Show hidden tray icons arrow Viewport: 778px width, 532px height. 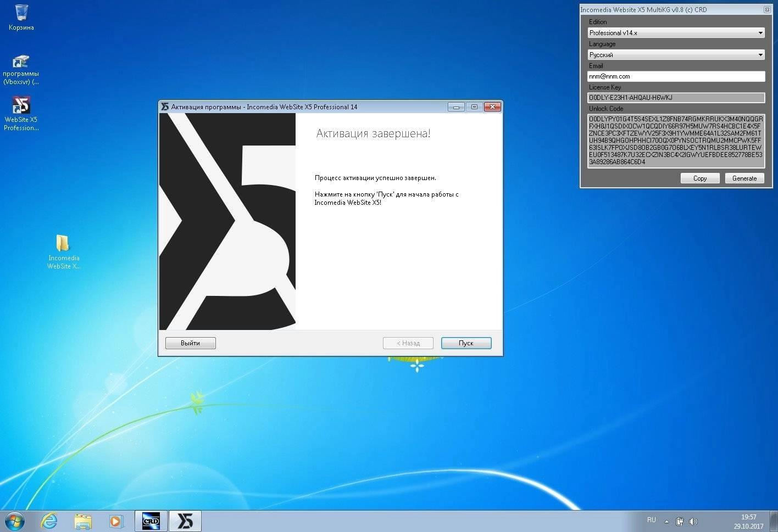coord(666,522)
